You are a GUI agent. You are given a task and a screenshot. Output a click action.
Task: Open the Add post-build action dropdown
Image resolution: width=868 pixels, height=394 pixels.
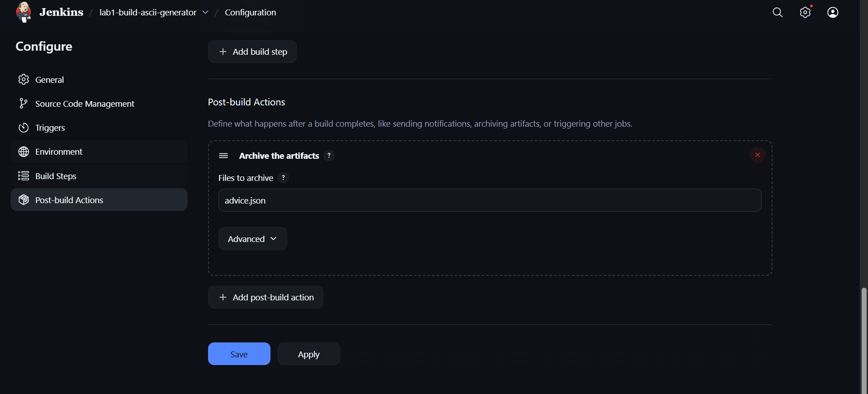(266, 297)
